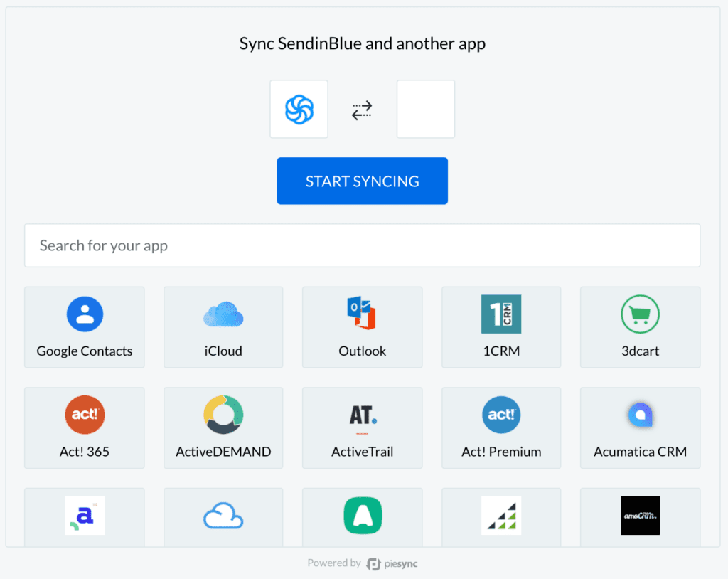Choose the outlined blue cloud app icon

(223, 515)
